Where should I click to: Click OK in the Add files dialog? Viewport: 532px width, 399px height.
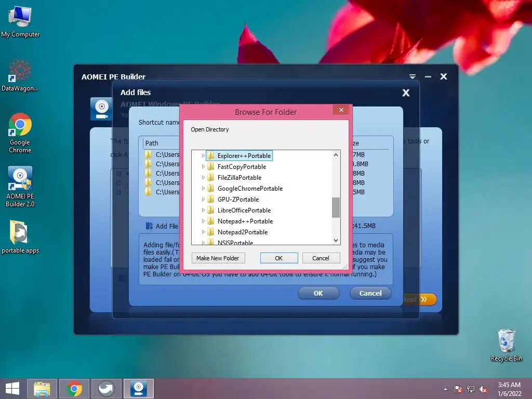coord(318,293)
